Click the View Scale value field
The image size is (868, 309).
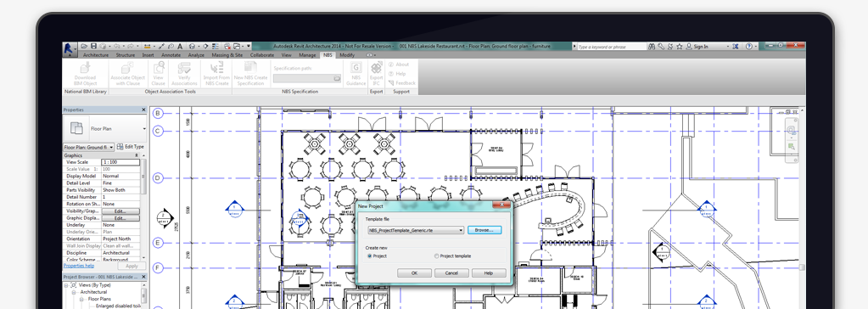[120, 162]
